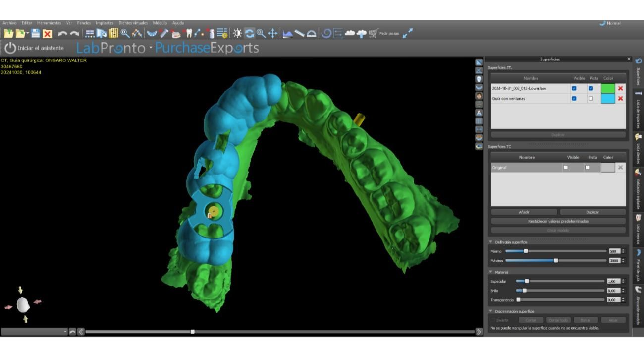Click the save (floppy disk) toolbar icon
The image size is (644, 357).
point(35,33)
